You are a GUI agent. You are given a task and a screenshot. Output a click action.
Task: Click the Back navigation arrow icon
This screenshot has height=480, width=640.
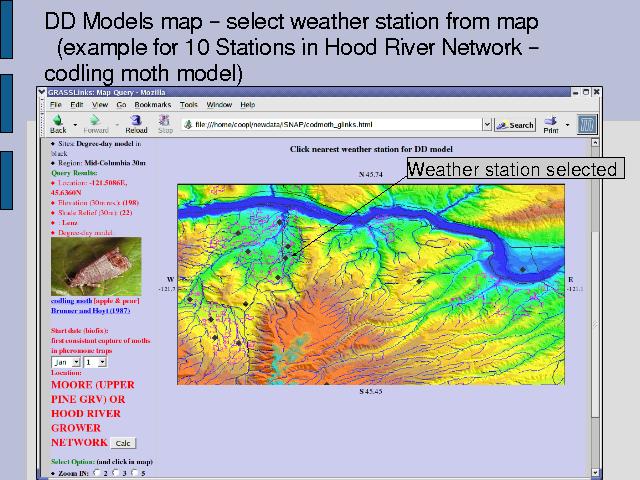[x=57, y=121]
